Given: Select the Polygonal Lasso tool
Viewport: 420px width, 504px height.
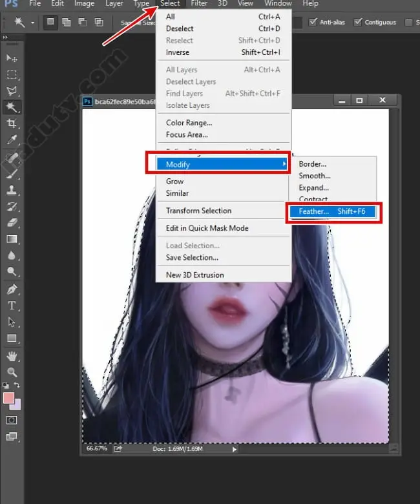Looking at the screenshot, I should 12,91.
